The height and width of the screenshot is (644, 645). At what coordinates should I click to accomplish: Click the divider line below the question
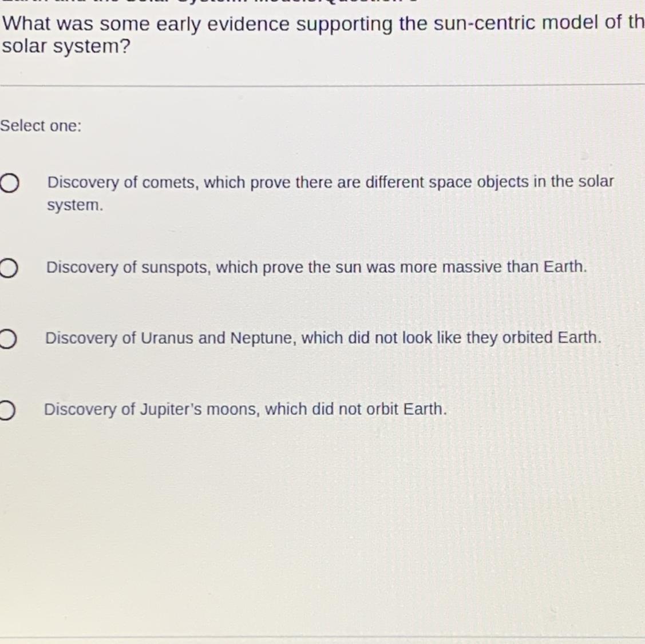tap(323, 85)
